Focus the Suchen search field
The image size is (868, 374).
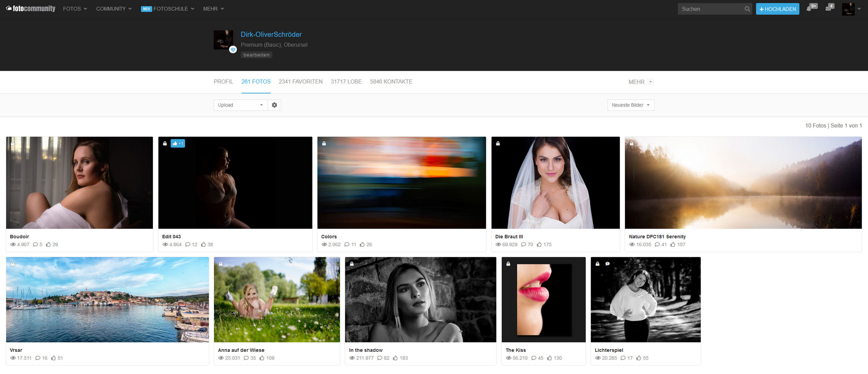coord(711,9)
